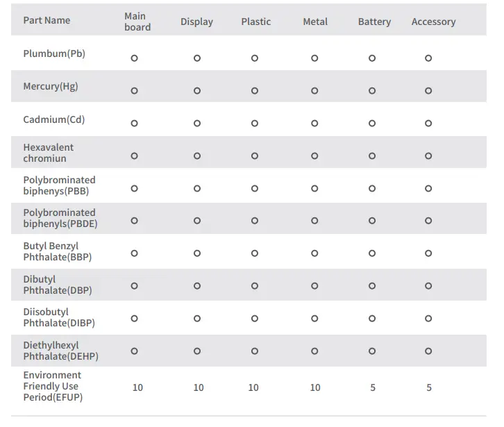504x427 pixels.
Task: Select the Main board column header
Action: [x=137, y=22]
